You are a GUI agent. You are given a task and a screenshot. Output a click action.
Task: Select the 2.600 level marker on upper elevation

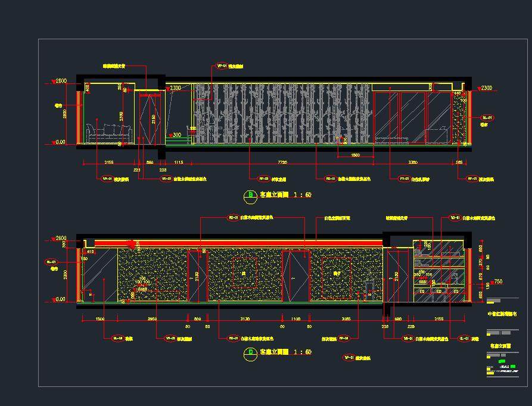61,81
